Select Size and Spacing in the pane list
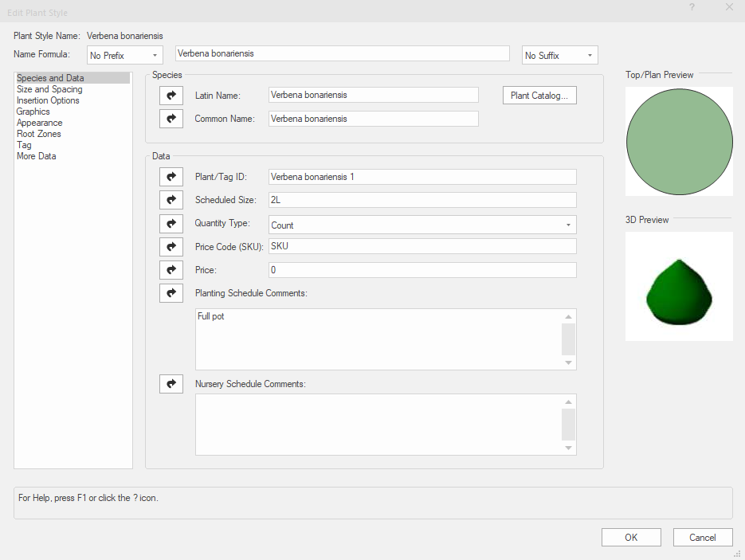 pyautogui.click(x=49, y=89)
